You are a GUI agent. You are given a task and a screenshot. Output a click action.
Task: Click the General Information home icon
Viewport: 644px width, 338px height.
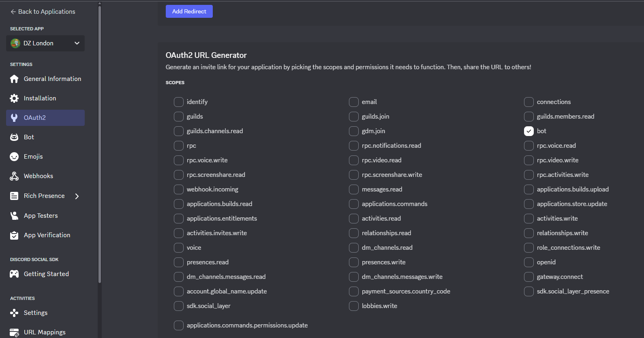(x=14, y=79)
